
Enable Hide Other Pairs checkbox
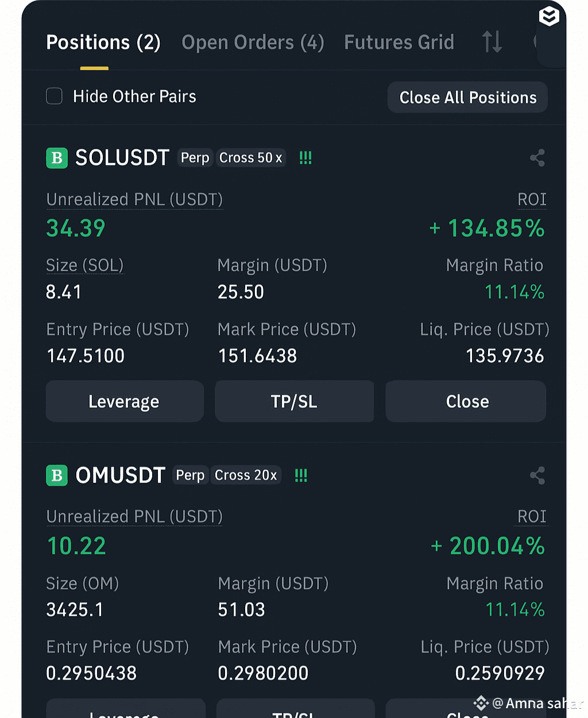tap(55, 96)
